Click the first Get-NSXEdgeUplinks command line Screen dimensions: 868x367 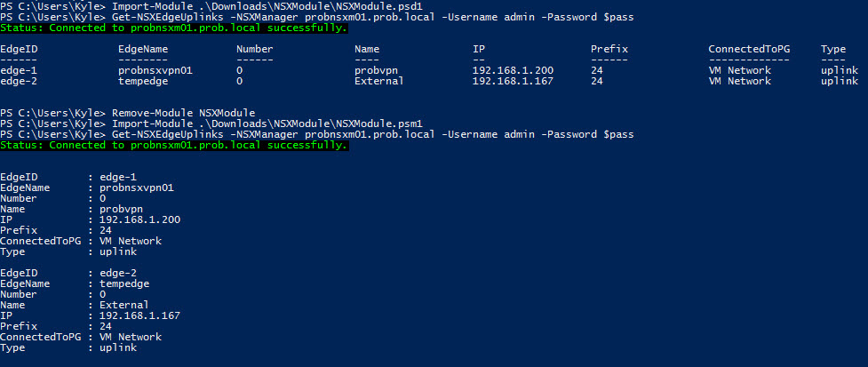point(316,17)
